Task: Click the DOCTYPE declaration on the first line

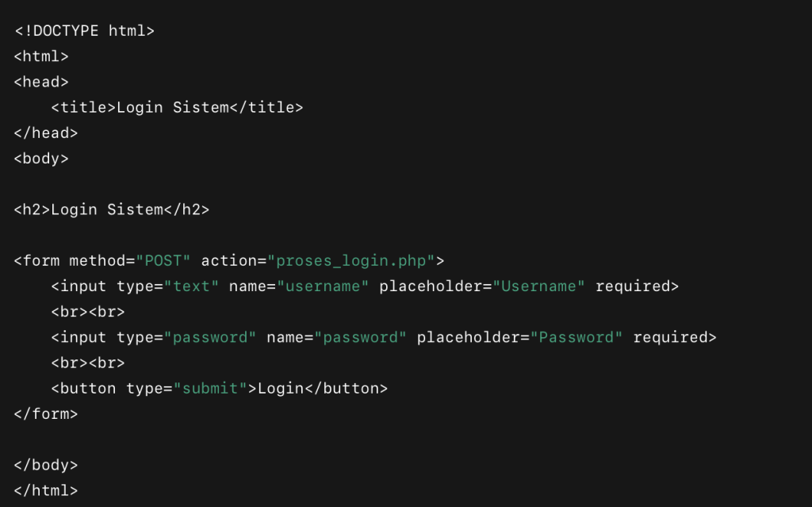Action: [84, 31]
